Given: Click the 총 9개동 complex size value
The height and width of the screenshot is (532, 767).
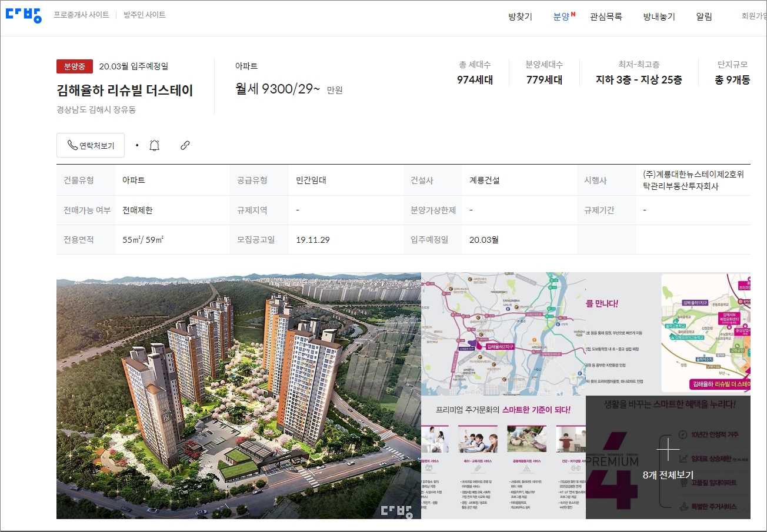Looking at the screenshot, I should point(732,80).
